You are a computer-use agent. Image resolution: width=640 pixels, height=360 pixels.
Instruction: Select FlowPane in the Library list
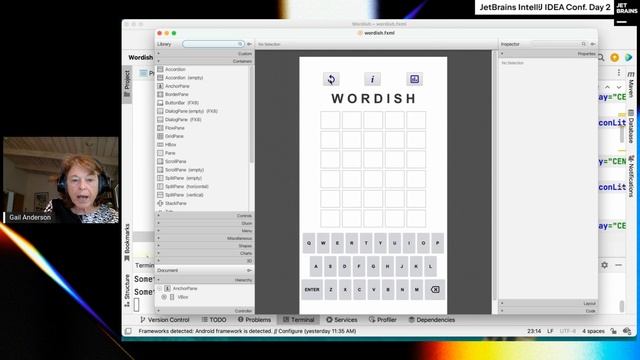pos(175,128)
